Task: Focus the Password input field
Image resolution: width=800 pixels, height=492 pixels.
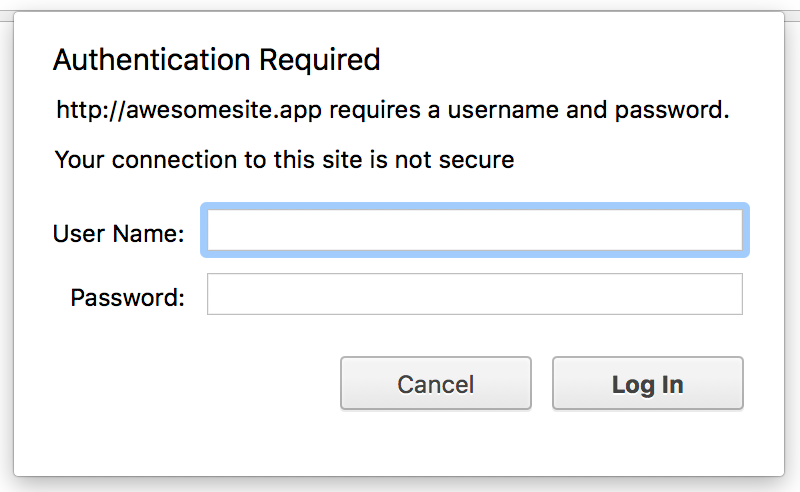Action: [475, 294]
